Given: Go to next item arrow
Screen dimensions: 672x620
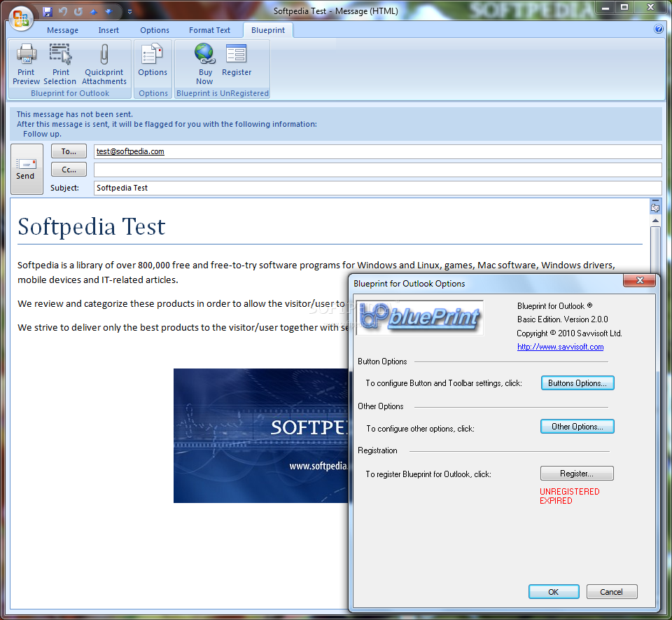Looking at the screenshot, I should point(108,12).
